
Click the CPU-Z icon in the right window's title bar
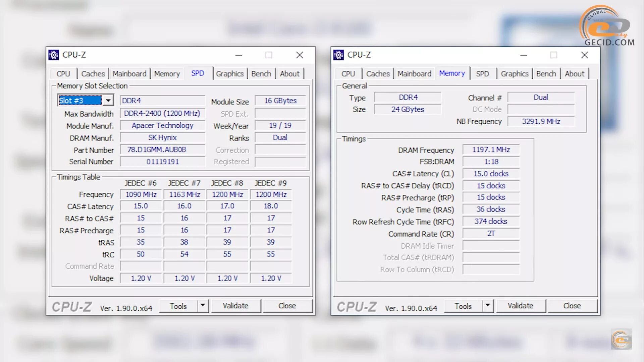click(x=338, y=55)
